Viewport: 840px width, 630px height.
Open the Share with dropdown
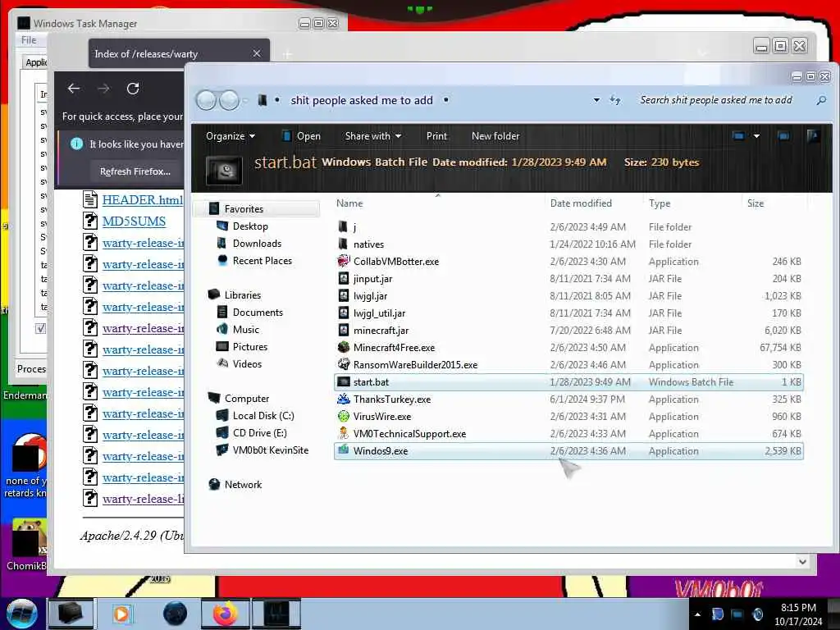tap(373, 136)
